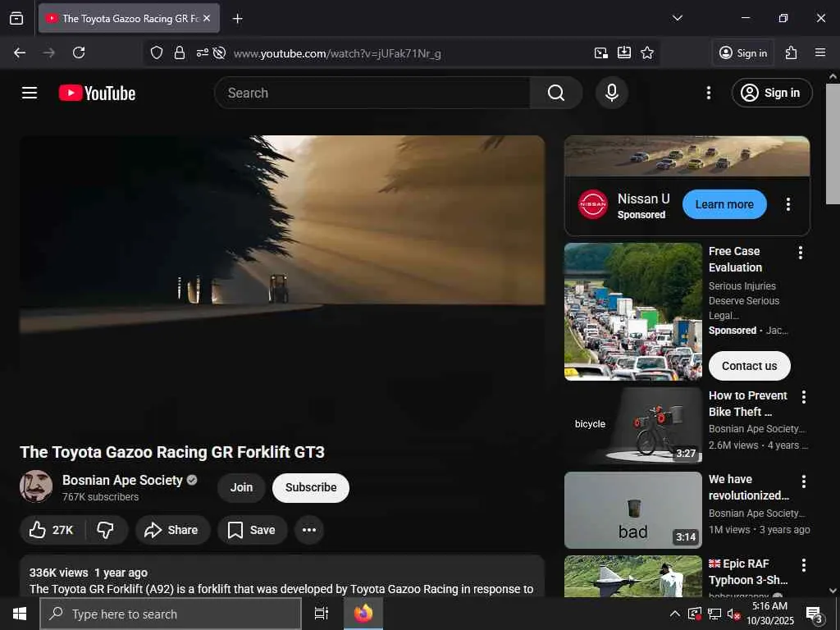Open options for Nissan U ad
This screenshot has height=630, width=840.
(787, 204)
